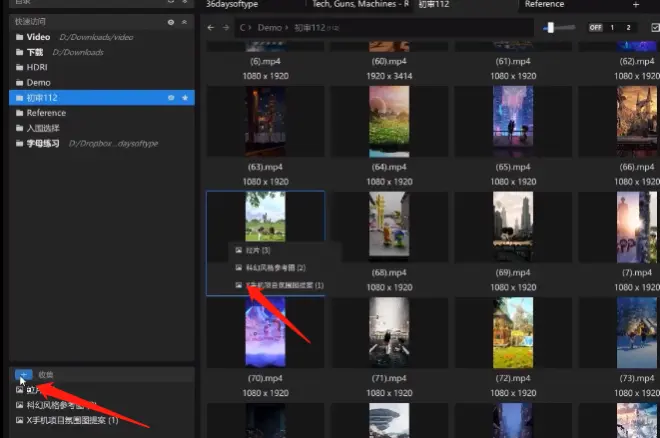
Task: Toggle the star on 初审112 row
Action: 185,98
